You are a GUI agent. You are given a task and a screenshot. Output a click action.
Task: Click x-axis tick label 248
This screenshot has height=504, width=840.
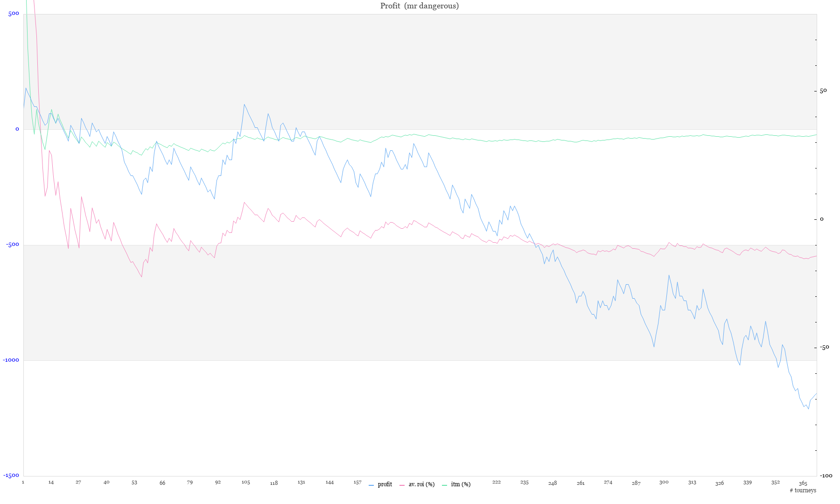(x=553, y=483)
